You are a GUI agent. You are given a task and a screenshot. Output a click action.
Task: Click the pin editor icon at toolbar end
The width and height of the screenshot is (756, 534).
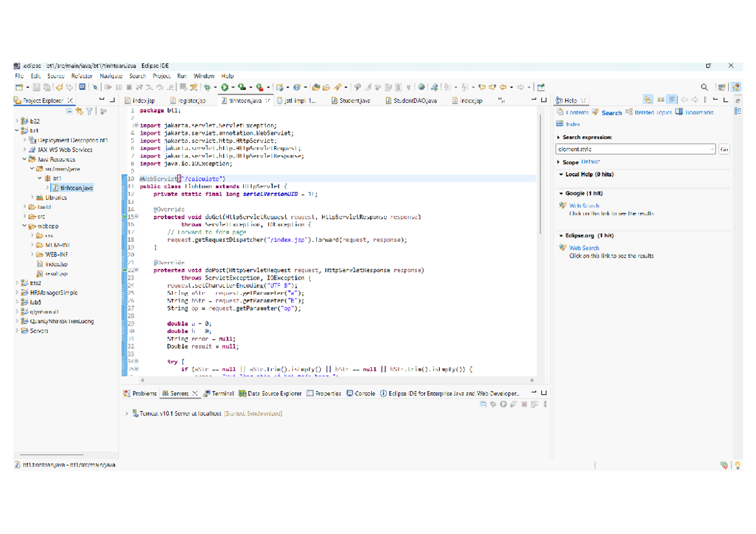pos(541,88)
